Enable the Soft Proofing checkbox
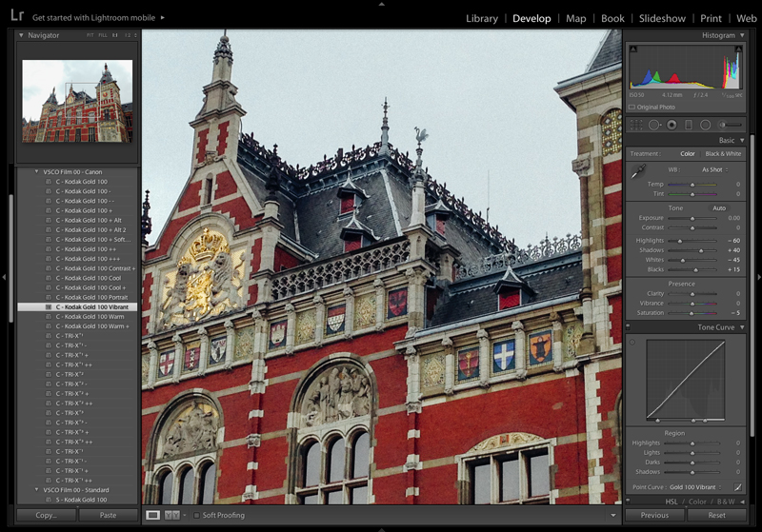 point(196,515)
